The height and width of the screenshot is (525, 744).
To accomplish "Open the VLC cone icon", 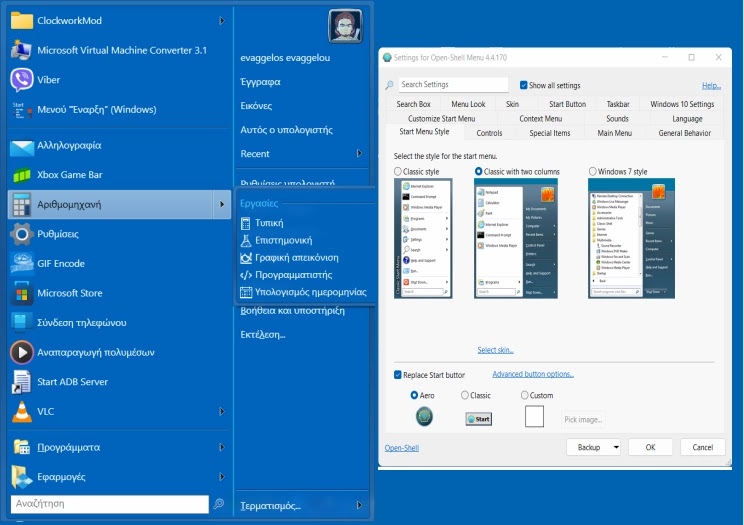I will pos(21,412).
